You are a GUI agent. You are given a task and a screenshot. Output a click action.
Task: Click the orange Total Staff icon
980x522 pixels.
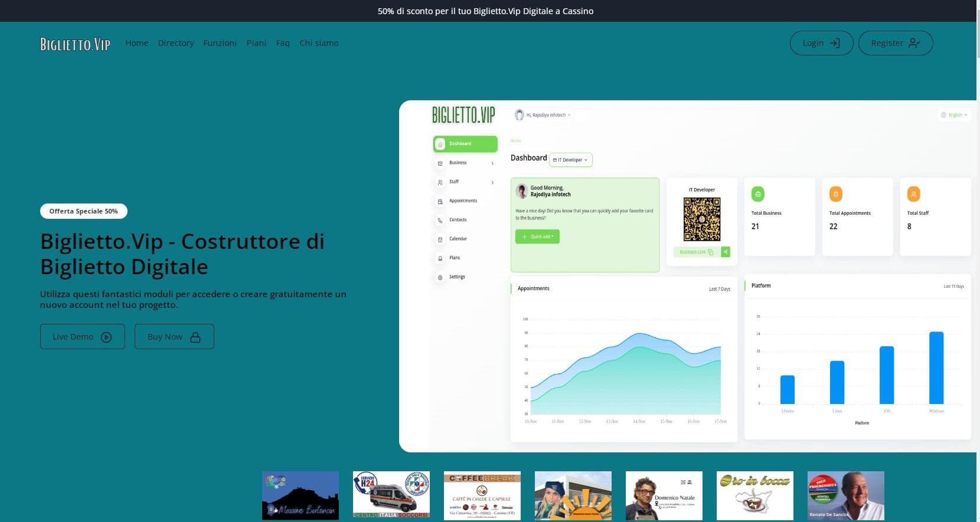pos(913,194)
